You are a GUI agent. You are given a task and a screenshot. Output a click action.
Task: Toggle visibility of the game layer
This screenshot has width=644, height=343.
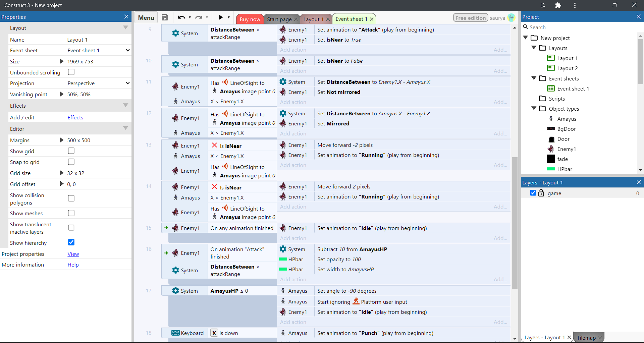(533, 193)
